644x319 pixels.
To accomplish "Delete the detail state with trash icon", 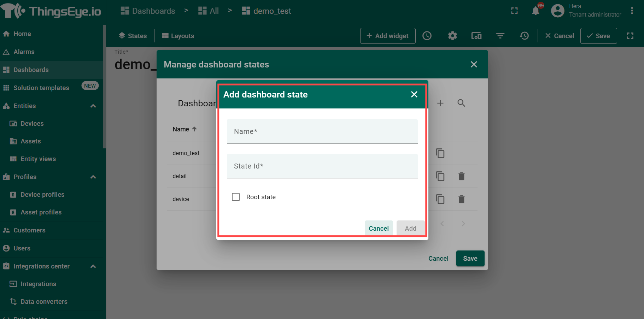I will click(461, 176).
